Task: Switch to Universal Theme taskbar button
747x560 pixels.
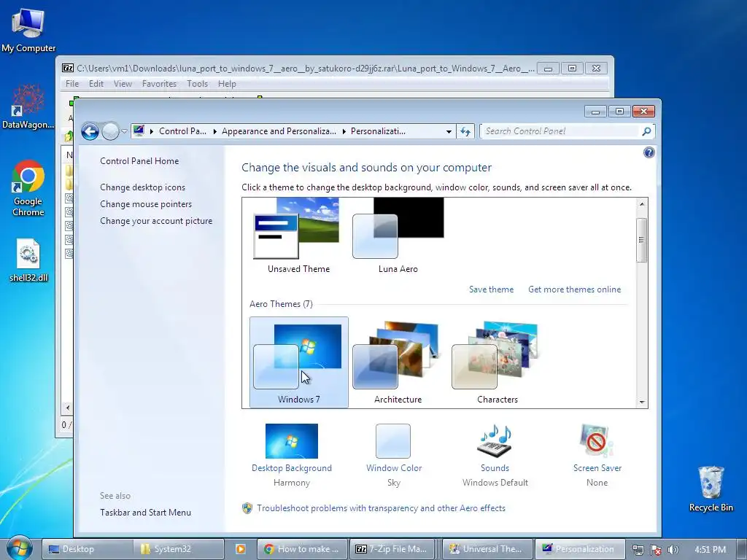Action: tap(487, 549)
